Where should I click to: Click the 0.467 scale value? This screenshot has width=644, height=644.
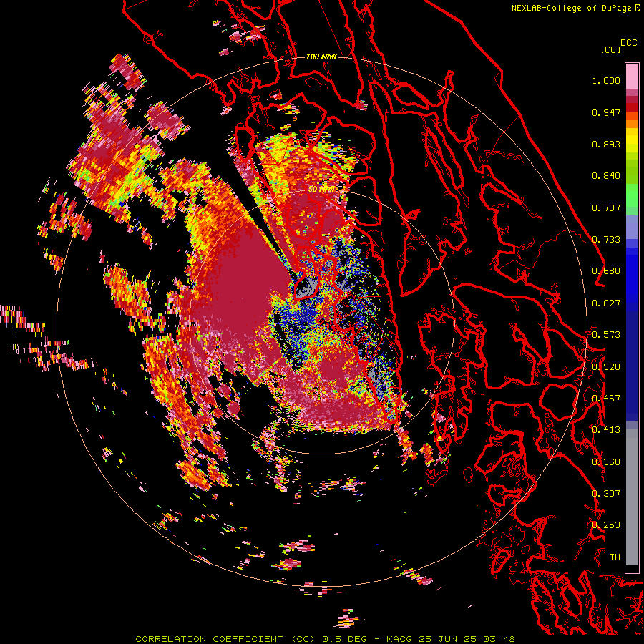point(606,398)
